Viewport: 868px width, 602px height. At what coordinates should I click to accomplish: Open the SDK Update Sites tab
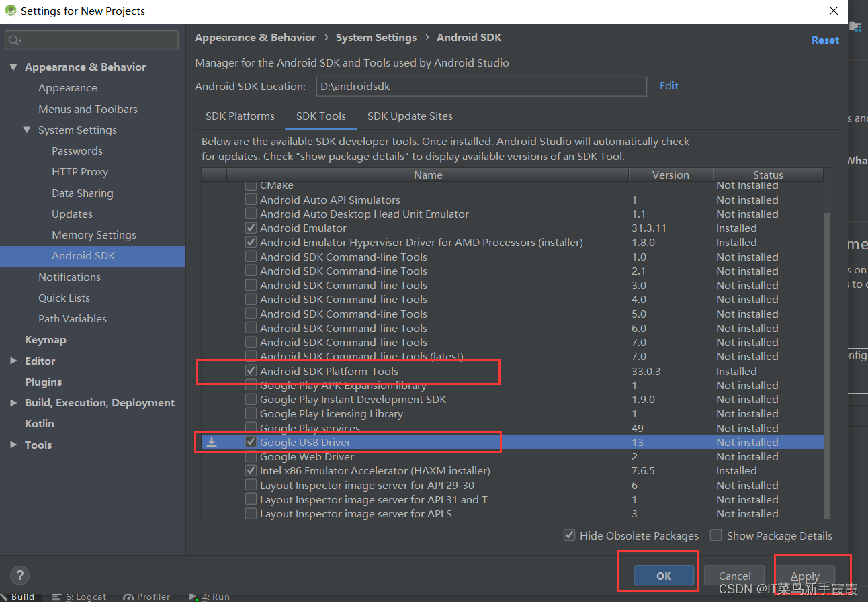pyautogui.click(x=410, y=116)
